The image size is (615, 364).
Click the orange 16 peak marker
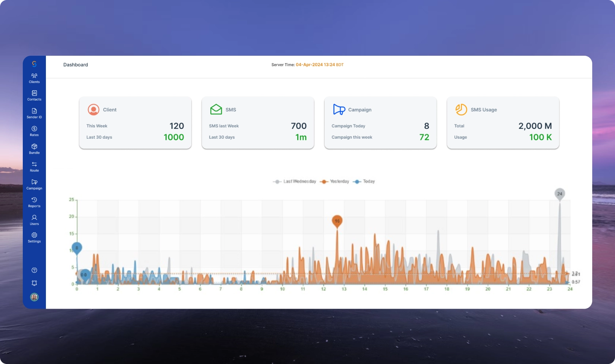tap(337, 221)
